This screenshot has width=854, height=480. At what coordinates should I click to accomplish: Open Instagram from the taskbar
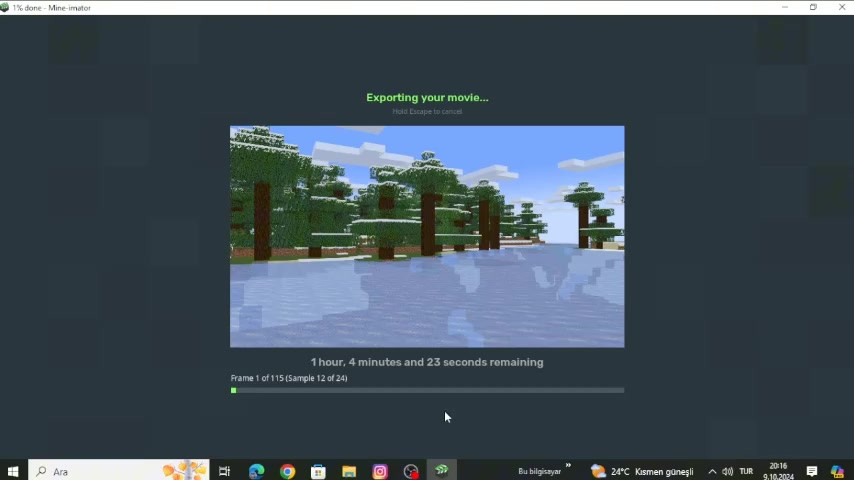click(380, 471)
